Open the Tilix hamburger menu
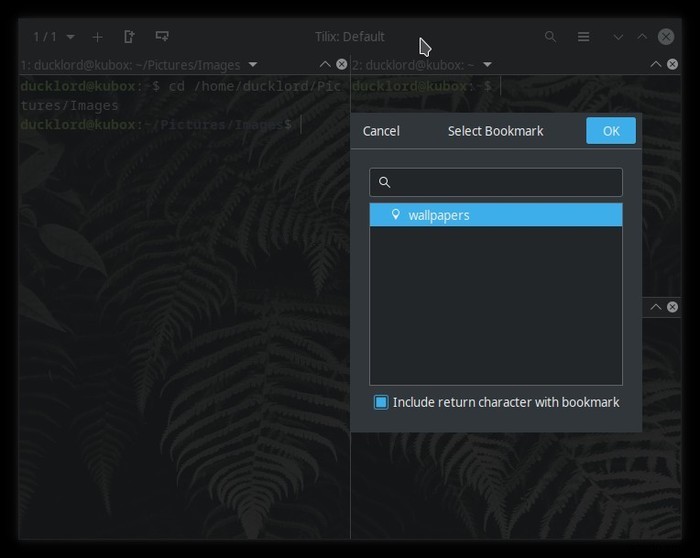700x558 pixels. [x=583, y=37]
